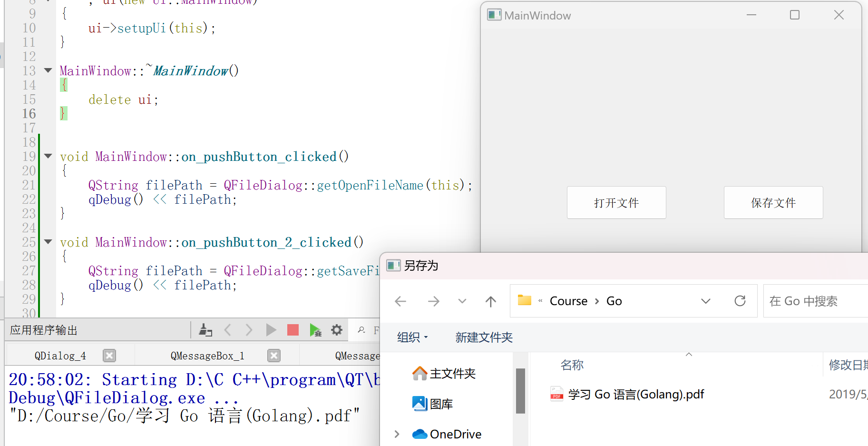Click the getOpenFileName call on line 21
The height and width of the screenshot is (446, 868).
(370, 185)
